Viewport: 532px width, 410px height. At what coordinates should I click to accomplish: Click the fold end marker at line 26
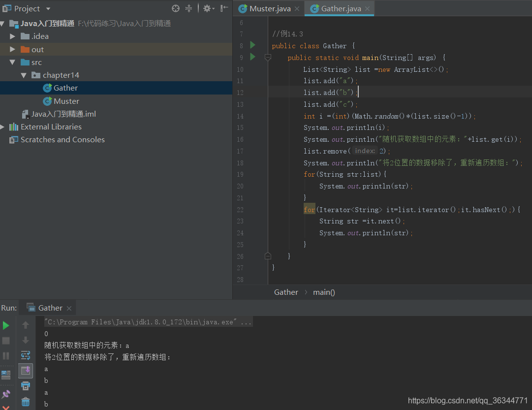tap(268, 256)
